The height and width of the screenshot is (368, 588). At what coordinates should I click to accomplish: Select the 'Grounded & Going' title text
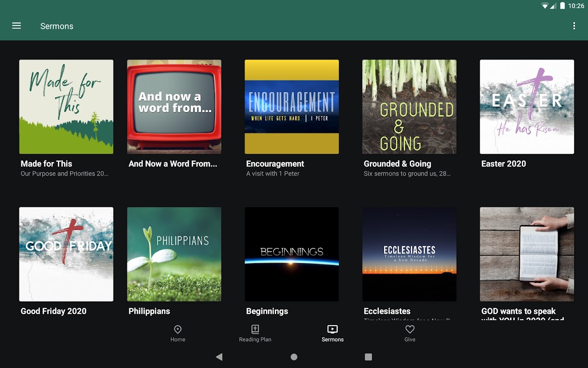397,164
